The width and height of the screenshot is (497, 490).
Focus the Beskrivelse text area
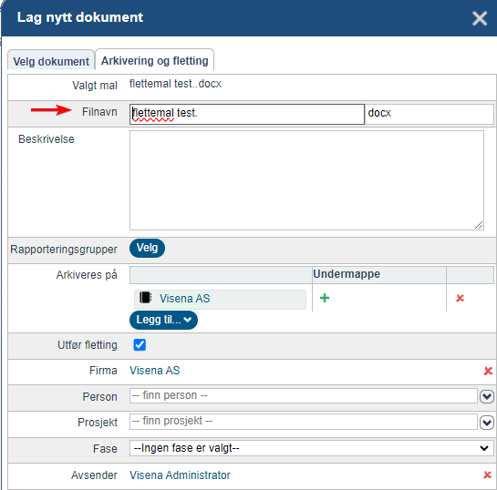click(306, 180)
